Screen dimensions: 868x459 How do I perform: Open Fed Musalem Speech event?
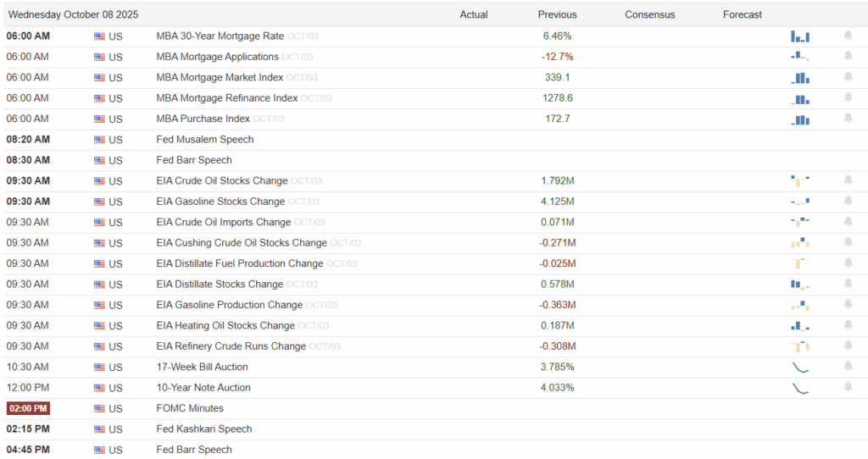(205, 140)
